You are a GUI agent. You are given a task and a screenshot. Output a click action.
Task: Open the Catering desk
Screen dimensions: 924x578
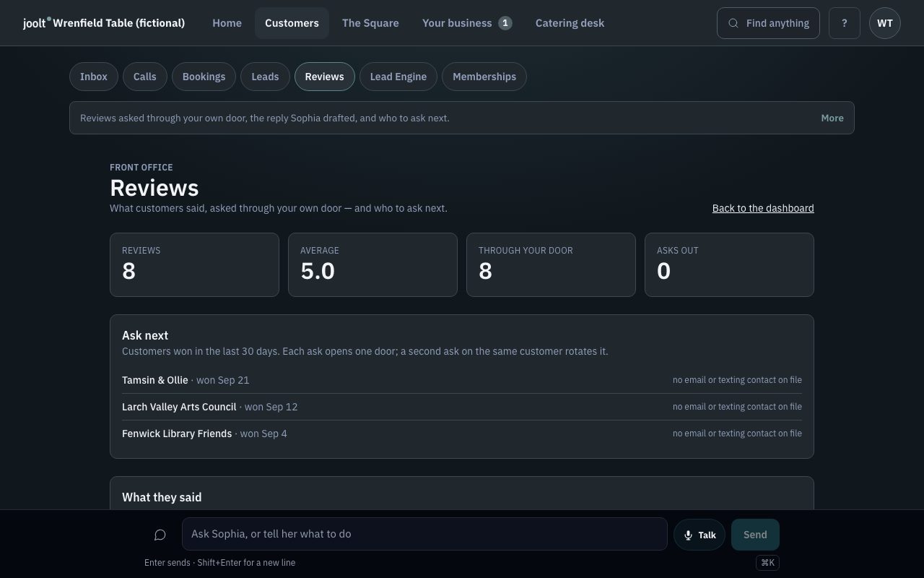tap(570, 23)
